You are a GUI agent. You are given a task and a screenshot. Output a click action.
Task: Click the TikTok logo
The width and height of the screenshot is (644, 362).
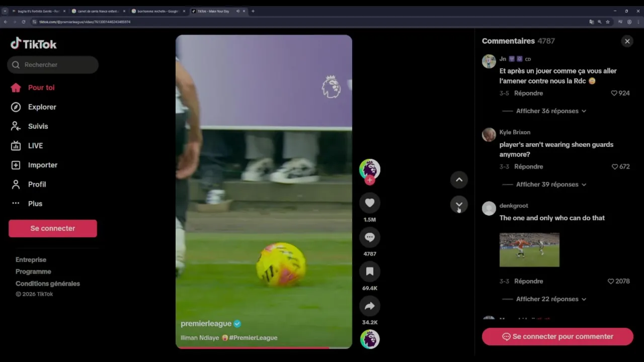(34, 44)
